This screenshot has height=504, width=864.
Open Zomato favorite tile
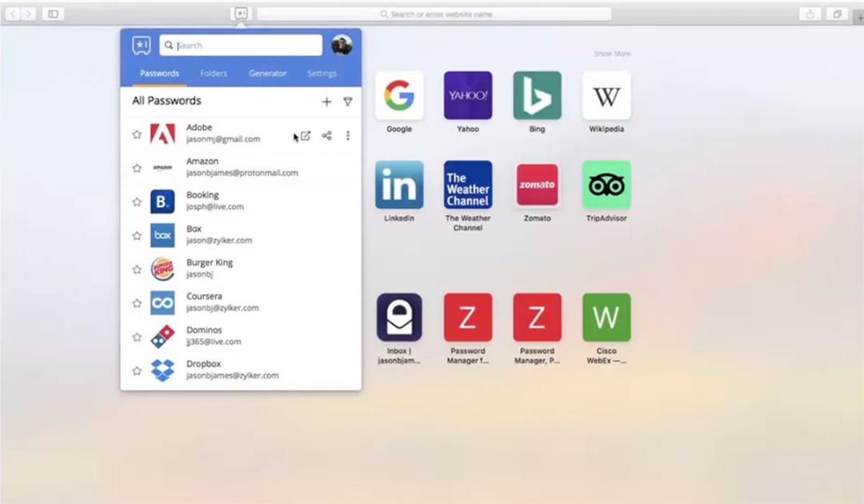click(x=538, y=185)
